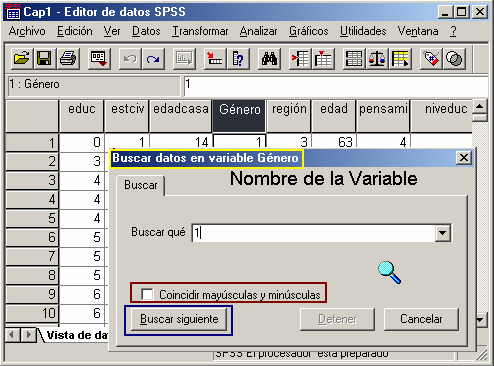Select the edad column header

coord(334,115)
